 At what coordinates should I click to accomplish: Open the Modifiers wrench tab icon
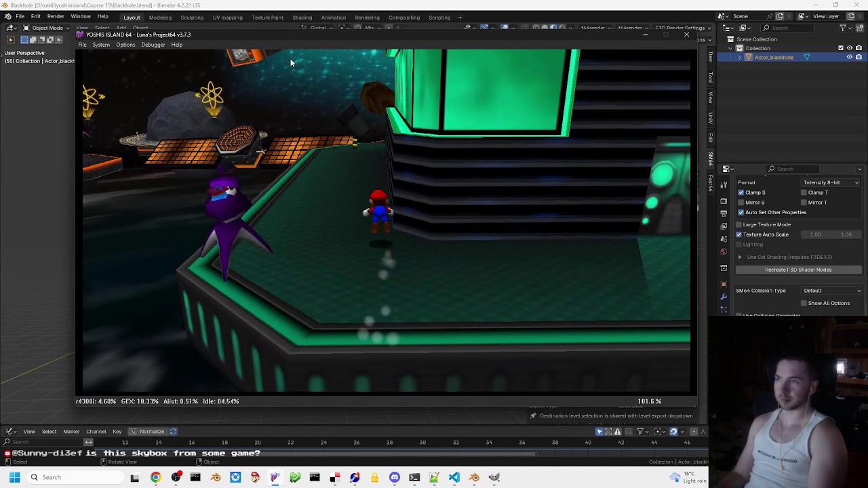click(x=724, y=297)
